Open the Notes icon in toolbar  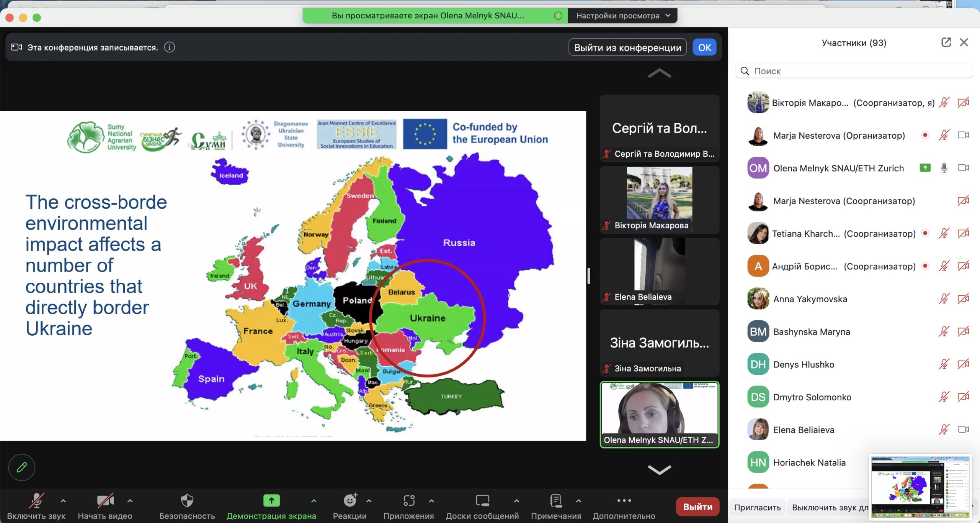point(555,500)
